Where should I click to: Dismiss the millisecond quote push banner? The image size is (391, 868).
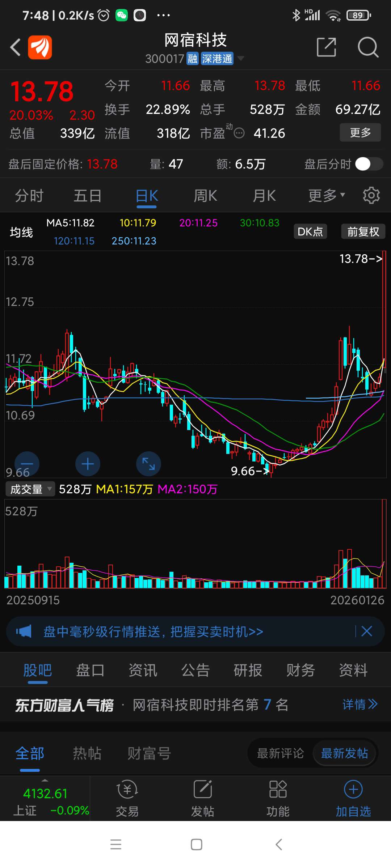(367, 631)
